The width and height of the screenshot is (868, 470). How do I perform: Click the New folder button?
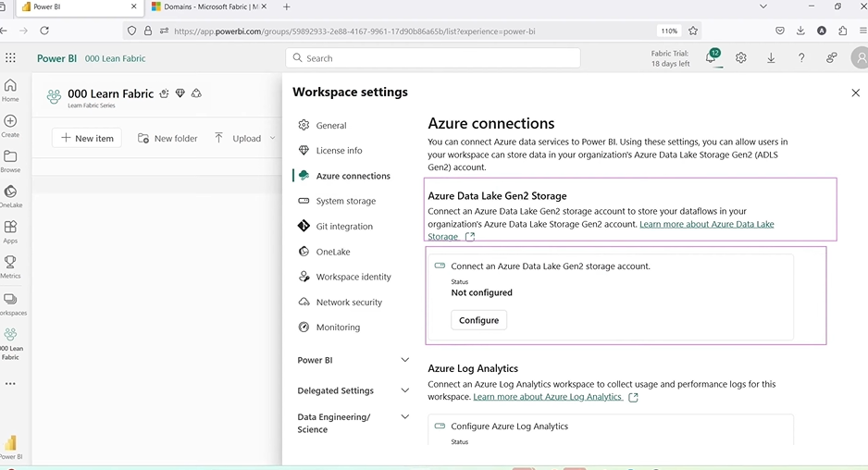[x=167, y=138]
